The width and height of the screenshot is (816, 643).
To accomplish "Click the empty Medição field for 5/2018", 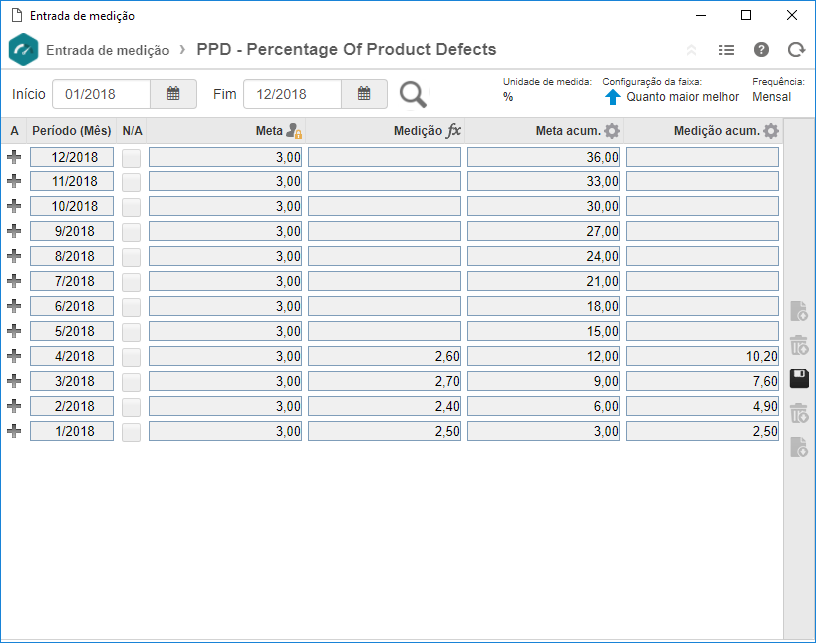I will (x=384, y=331).
